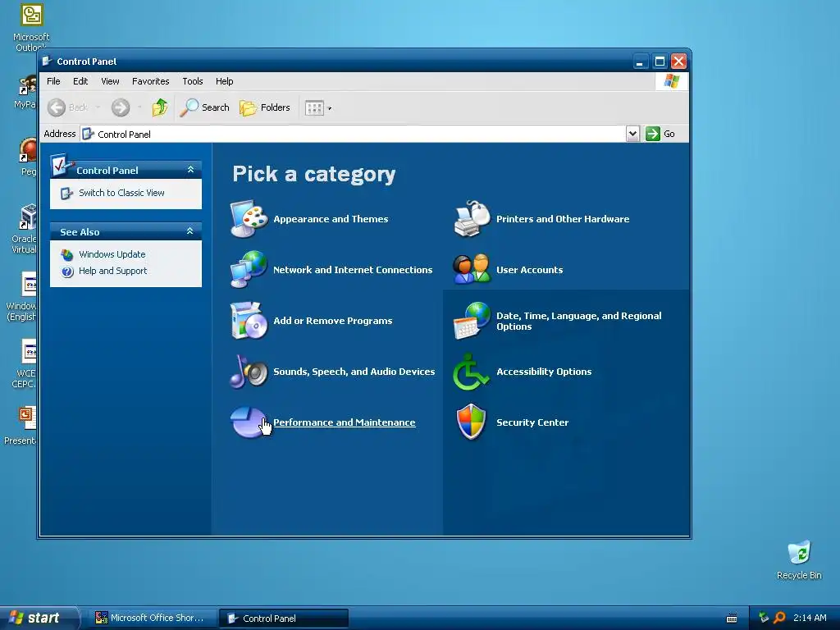Collapse the Control Panel sidebar section
This screenshot has height=630, width=840.
[190, 169]
